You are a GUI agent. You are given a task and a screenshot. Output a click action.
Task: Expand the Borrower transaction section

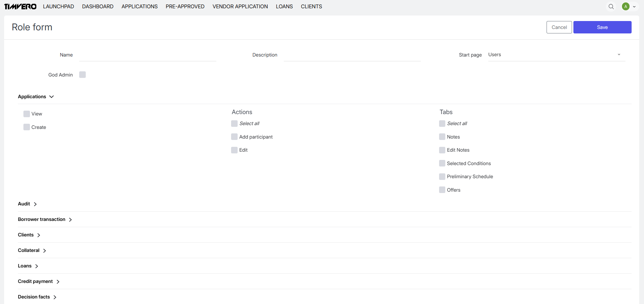[x=70, y=220]
